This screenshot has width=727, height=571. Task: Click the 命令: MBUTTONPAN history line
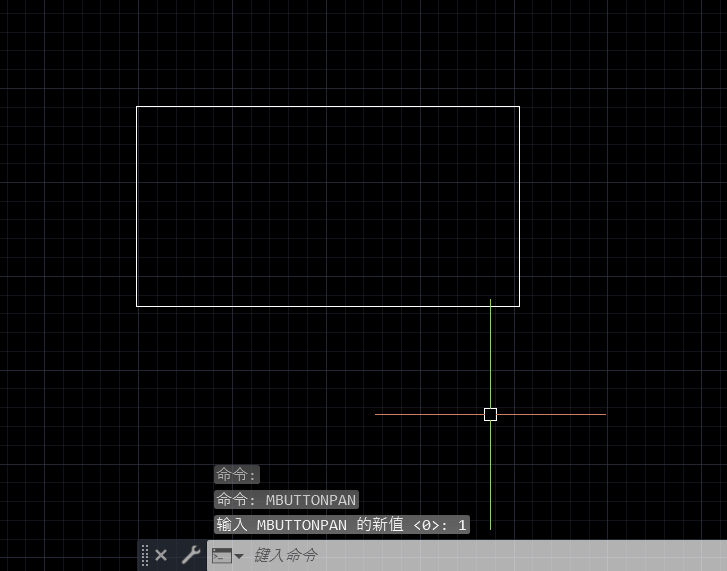[x=286, y=499]
